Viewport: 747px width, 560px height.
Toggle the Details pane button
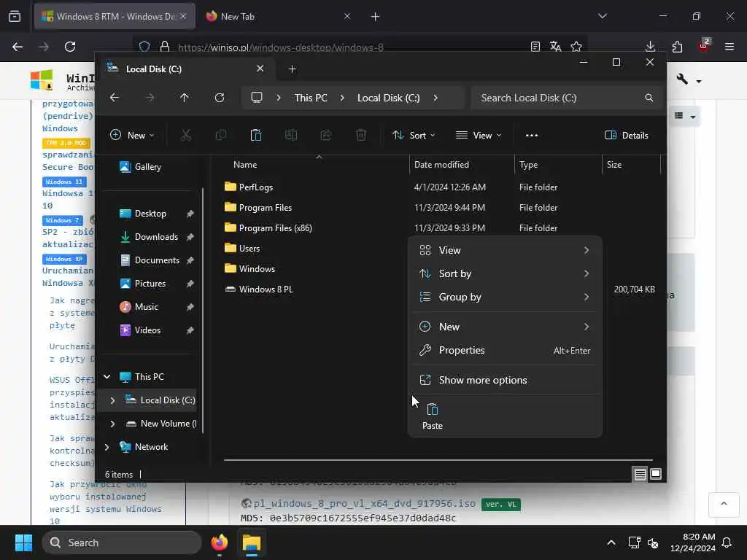(x=626, y=135)
